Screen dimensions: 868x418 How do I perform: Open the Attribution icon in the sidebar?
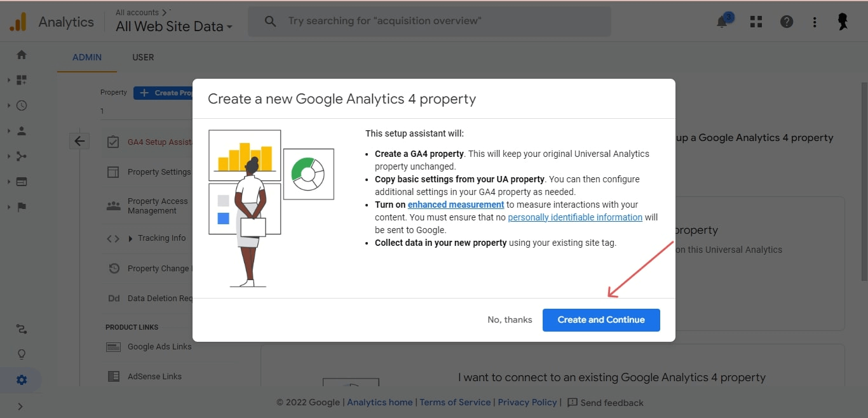[x=22, y=329]
